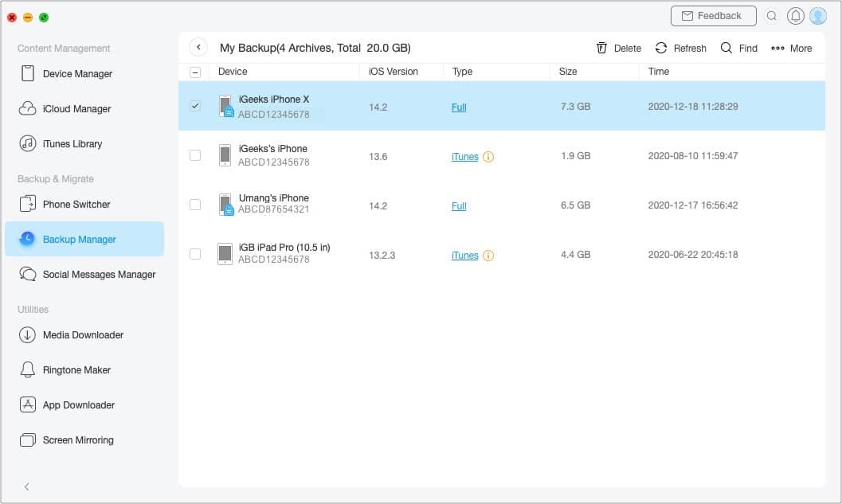The height and width of the screenshot is (504, 842).
Task: Click the My Backup title text
Action: (315, 48)
